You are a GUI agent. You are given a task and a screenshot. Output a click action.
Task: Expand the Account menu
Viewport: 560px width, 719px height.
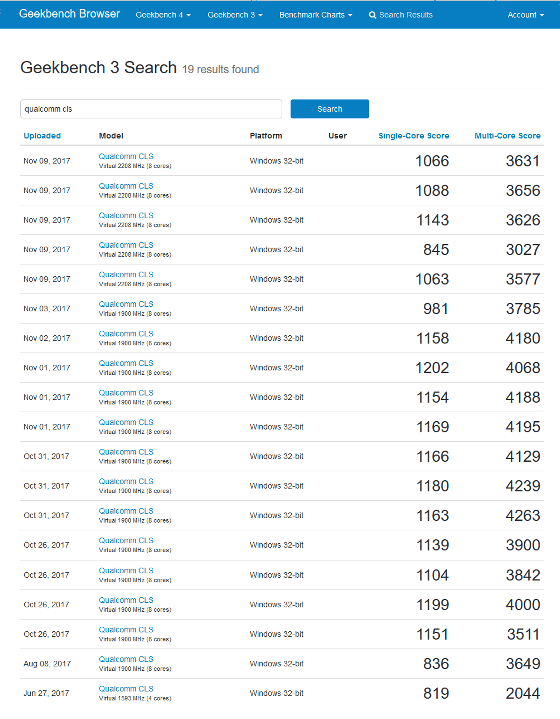tap(526, 15)
